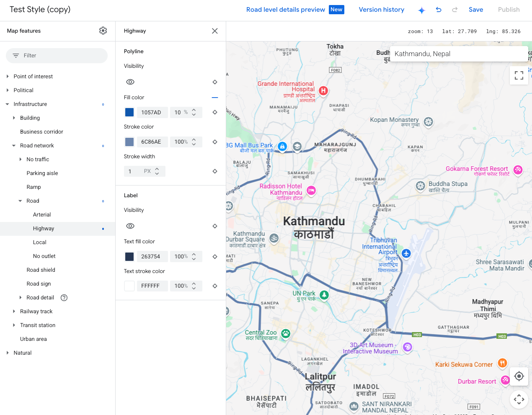
Task: Click the Gemini sparkle icon in toolbar
Action: click(421, 10)
